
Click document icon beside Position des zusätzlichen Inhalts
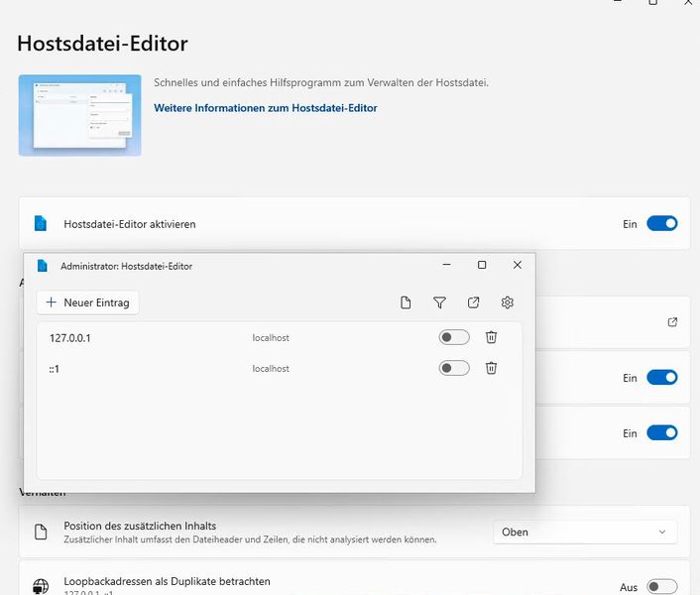tap(41, 532)
